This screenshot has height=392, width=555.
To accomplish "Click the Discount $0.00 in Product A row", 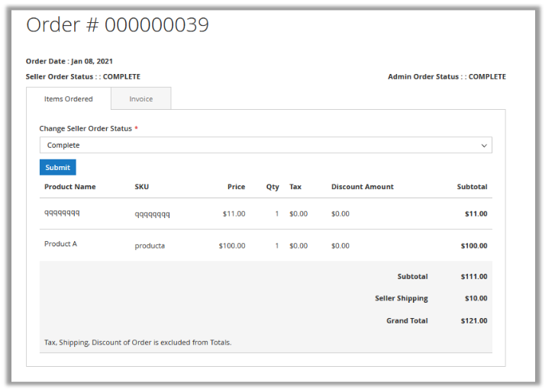I will click(x=340, y=246).
